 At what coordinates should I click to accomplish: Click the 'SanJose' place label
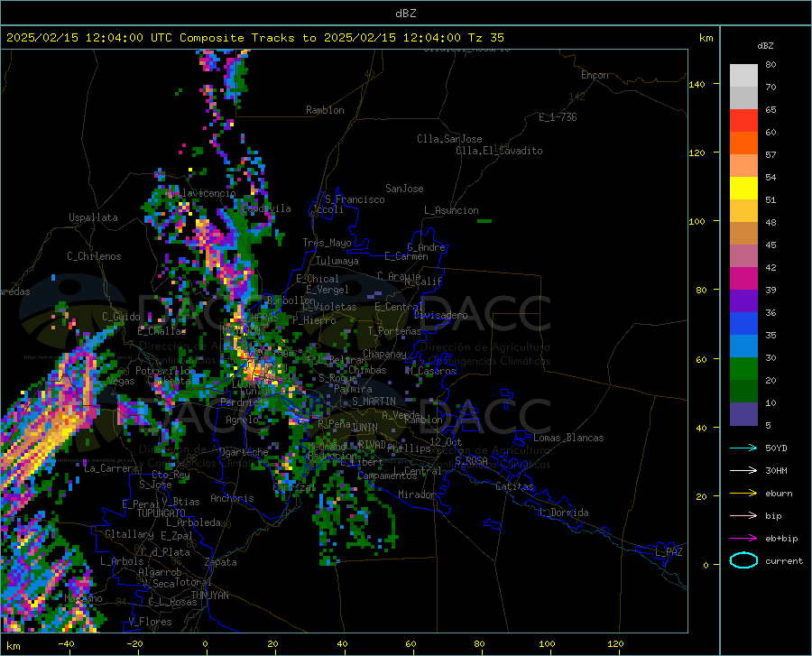point(404,189)
